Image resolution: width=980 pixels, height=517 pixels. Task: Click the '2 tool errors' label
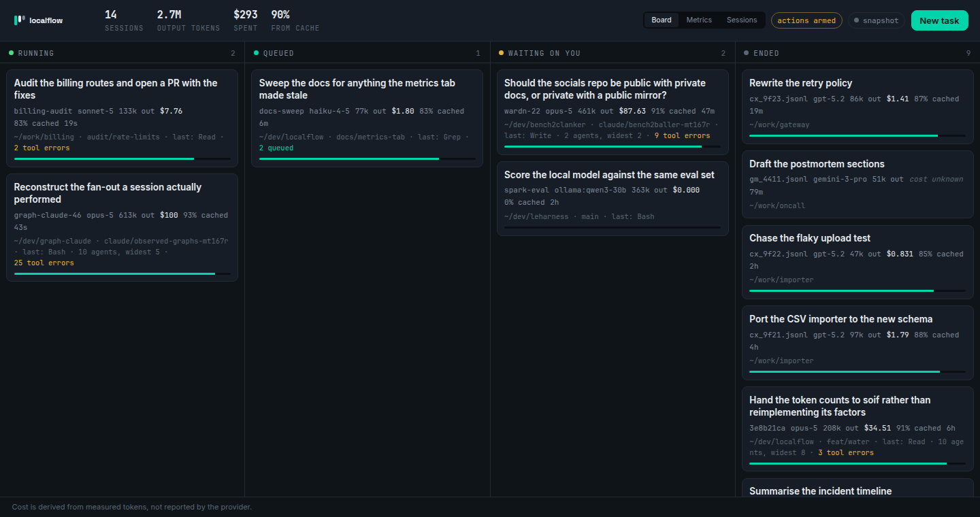(x=42, y=148)
